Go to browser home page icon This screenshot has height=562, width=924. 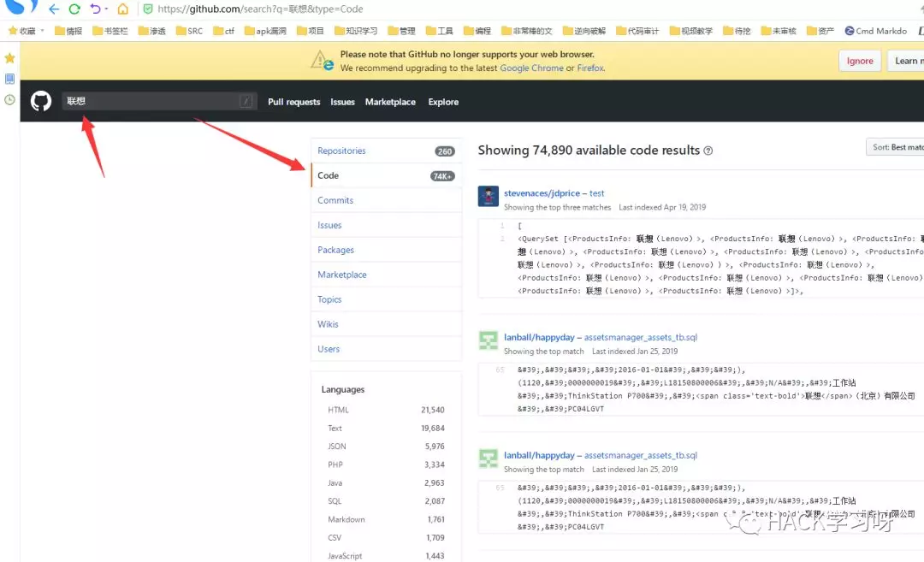pyautogui.click(x=122, y=9)
